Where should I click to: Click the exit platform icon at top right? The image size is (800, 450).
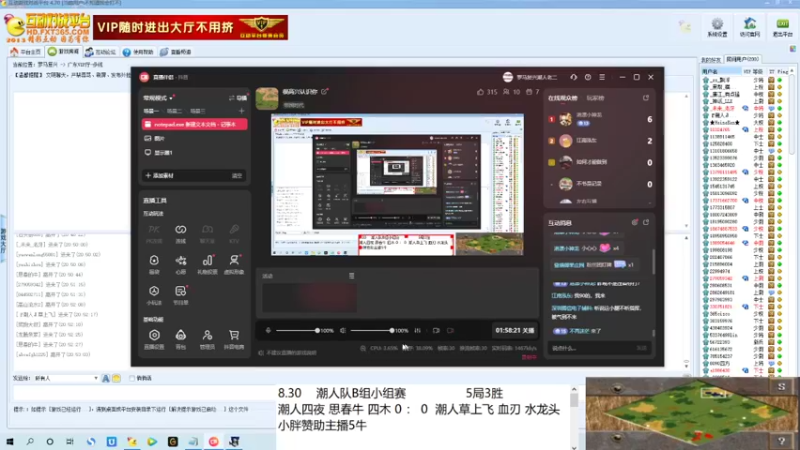click(x=782, y=27)
